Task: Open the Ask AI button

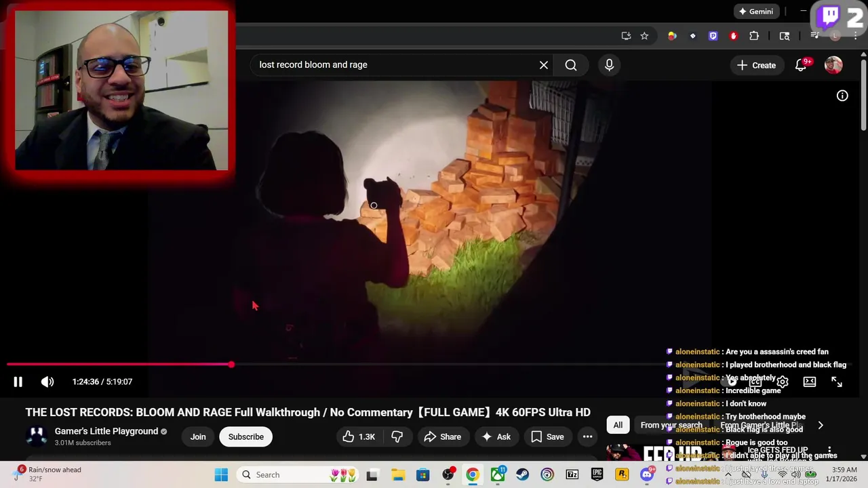Action: 496,436
